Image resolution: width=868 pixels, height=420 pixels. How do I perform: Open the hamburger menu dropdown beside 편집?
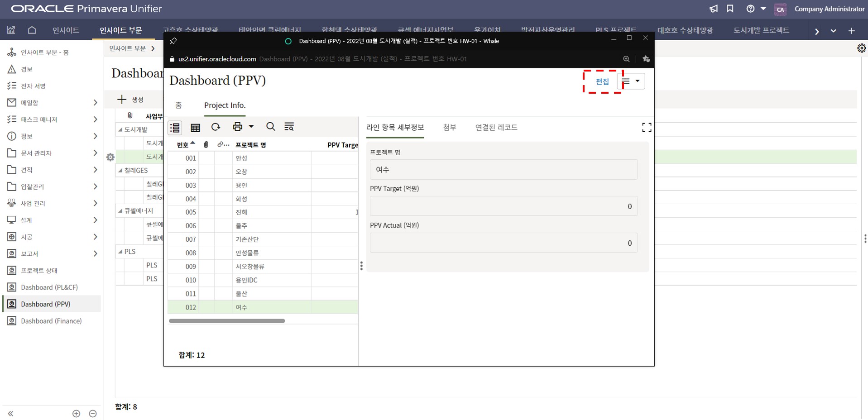(x=631, y=81)
